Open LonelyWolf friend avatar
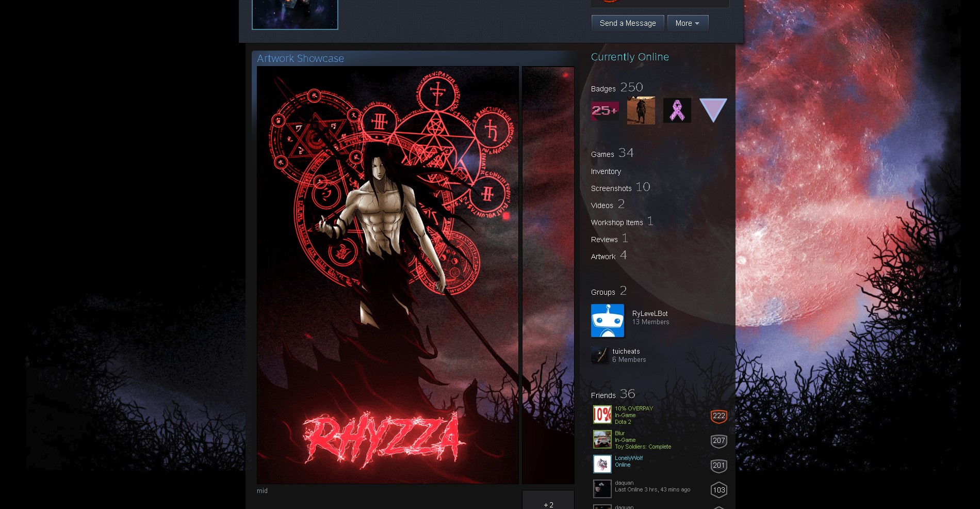Viewport: 980px width, 509px height. (x=602, y=464)
